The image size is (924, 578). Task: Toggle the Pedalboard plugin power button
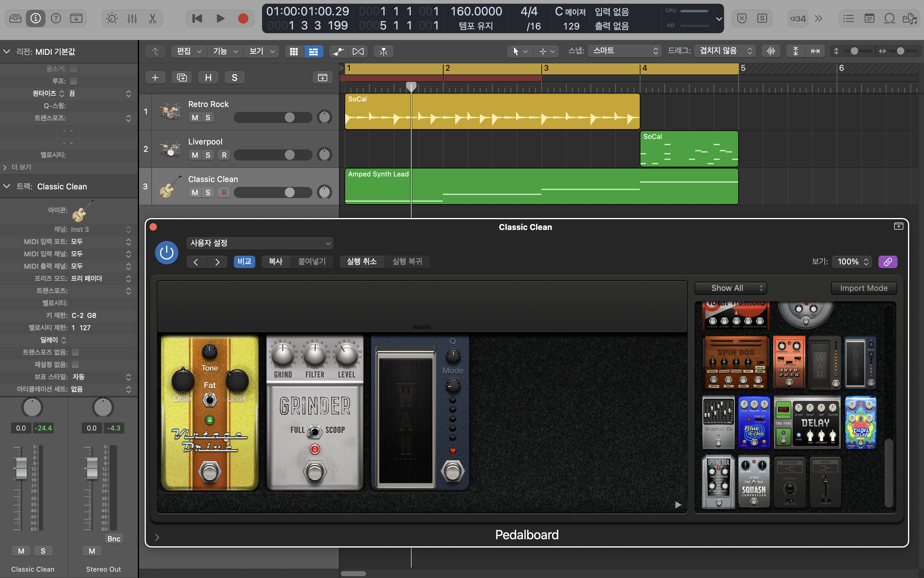point(166,253)
